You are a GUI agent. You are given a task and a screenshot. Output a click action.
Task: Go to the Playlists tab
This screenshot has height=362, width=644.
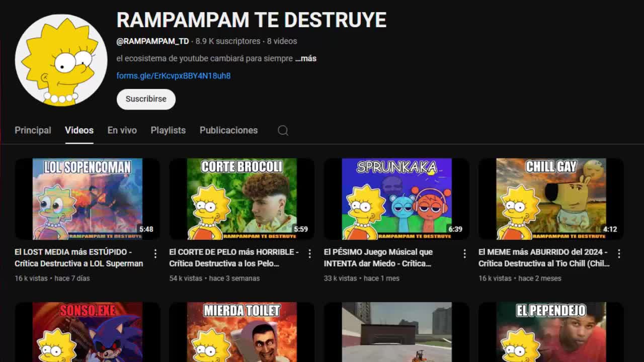pyautogui.click(x=168, y=130)
